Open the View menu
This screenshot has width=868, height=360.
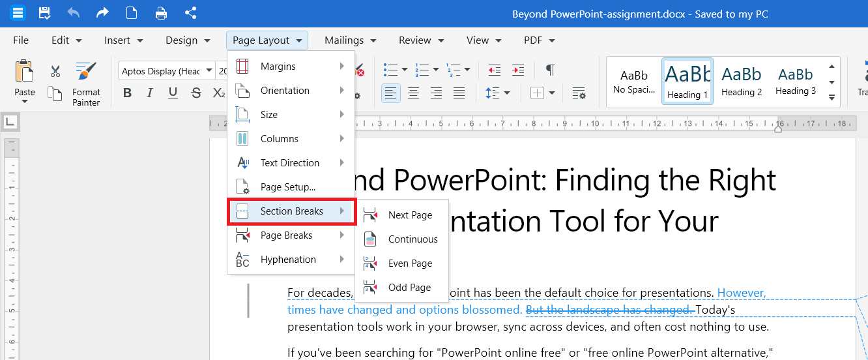tap(484, 40)
